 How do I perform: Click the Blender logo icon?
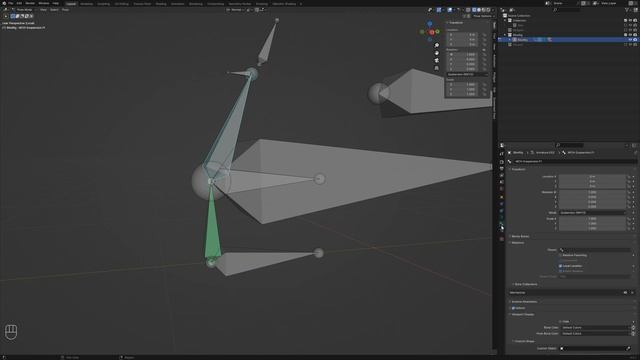click(x=4, y=3)
